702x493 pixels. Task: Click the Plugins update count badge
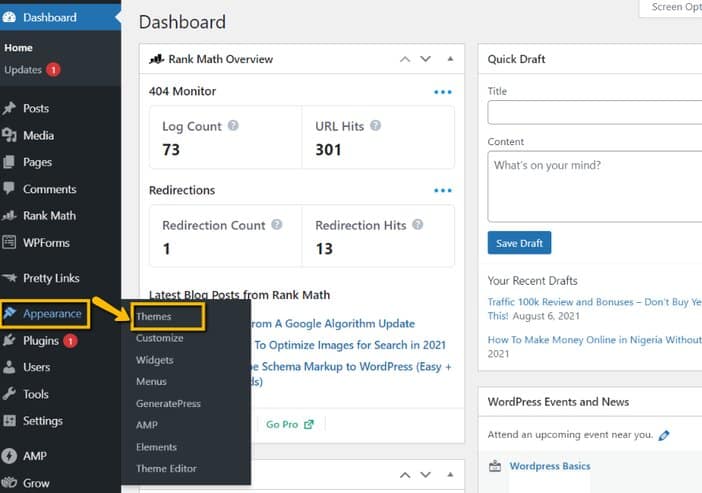[70, 341]
